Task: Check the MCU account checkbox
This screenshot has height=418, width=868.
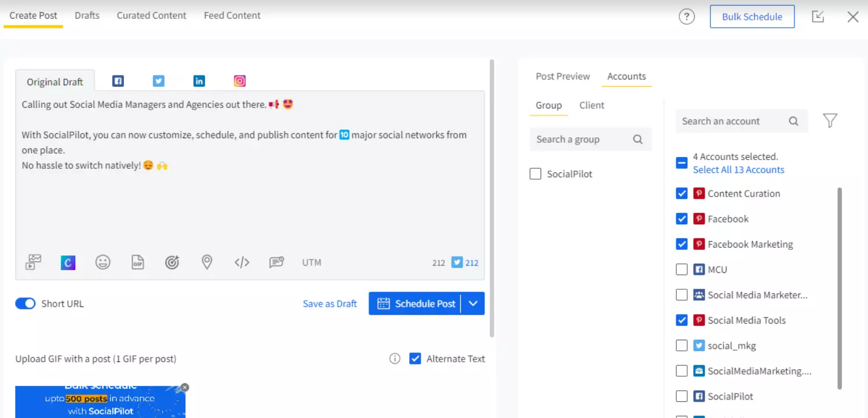Action: tap(681, 269)
